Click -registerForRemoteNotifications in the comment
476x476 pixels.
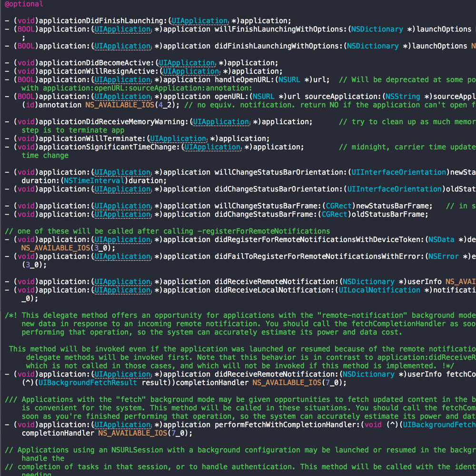264,231
